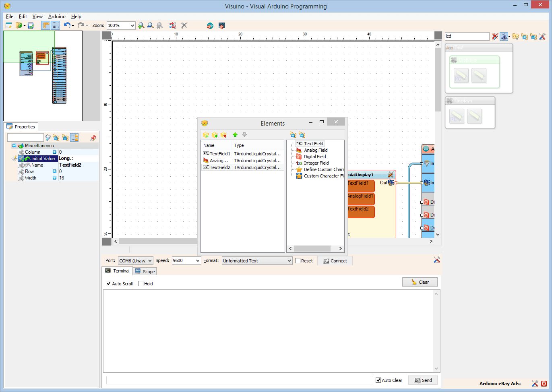Viewport: 552px width, 392px height.
Task: Disable Auto Clear next to Send
Action: point(378,380)
